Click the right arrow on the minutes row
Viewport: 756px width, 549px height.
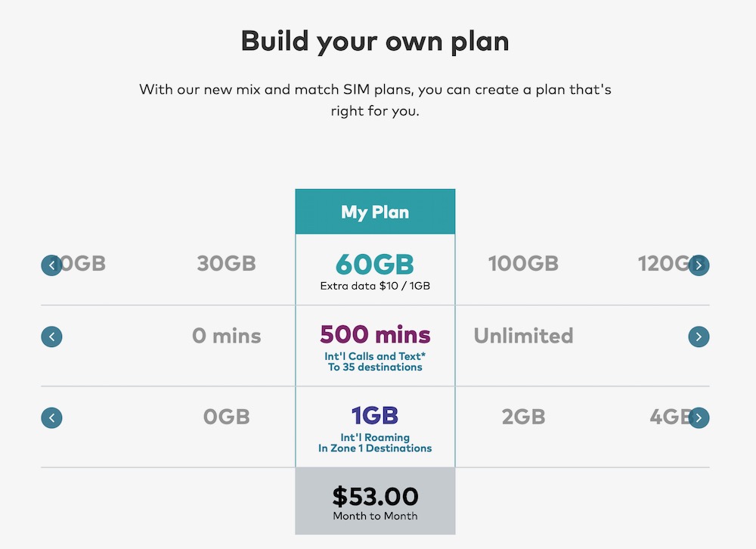coord(699,337)
